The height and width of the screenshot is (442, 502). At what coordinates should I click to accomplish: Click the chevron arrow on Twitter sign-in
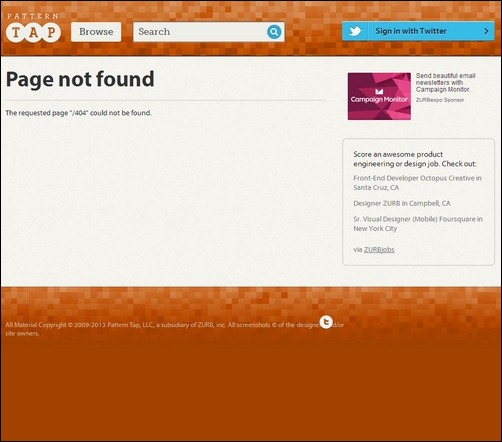coord(486,31)
